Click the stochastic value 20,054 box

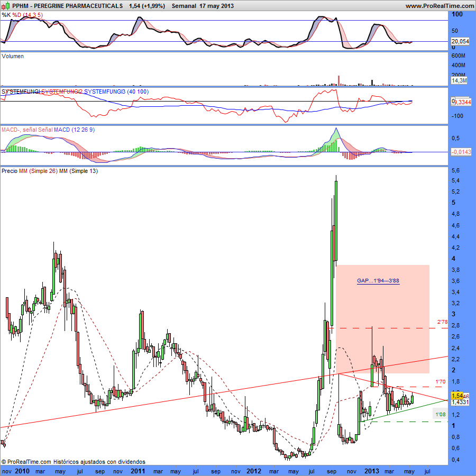pos(460,42)
